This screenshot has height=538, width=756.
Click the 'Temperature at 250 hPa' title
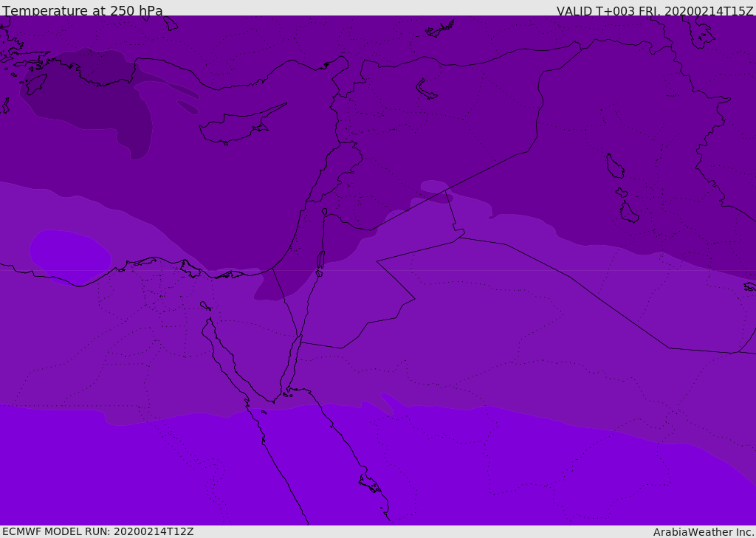83,10
